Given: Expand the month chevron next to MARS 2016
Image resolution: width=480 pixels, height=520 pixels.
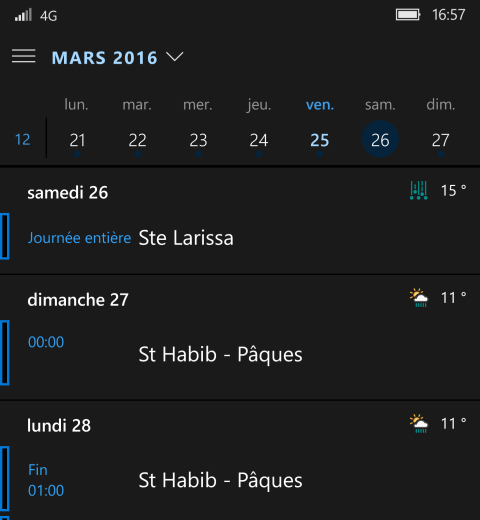Looking at the screenshot, I should click(175, 57).
